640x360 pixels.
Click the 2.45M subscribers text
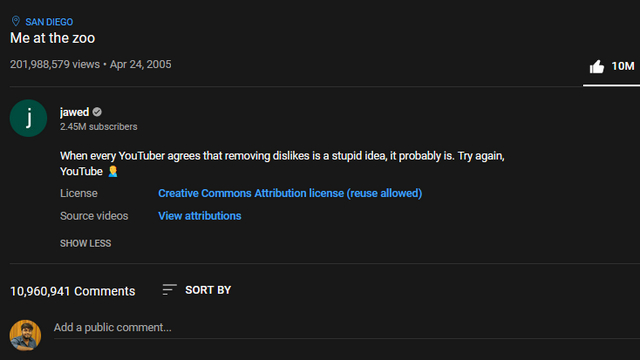pos(98,127)
